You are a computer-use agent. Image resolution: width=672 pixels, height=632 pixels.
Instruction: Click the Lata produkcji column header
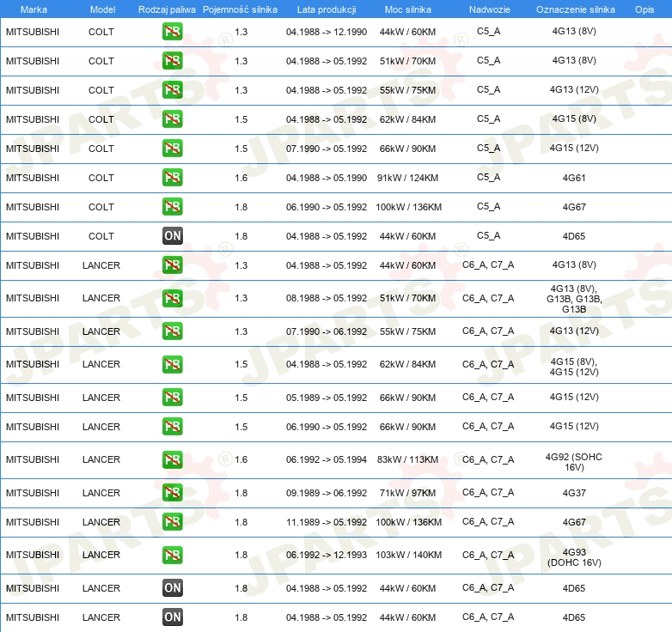[x=326, y=9]
